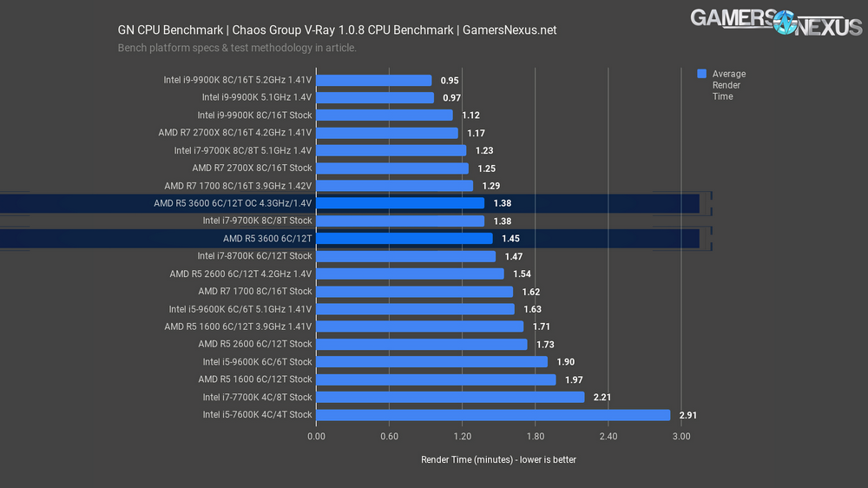This screenshot has height=488, width=868.
Task: Click the blue legend color square
Action: point(702,74)
